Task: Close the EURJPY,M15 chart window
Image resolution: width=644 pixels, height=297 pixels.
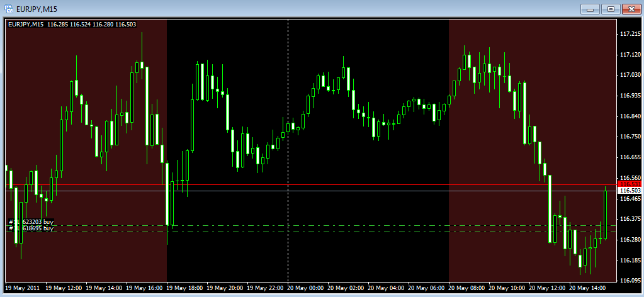Action: tap(631, 9)
